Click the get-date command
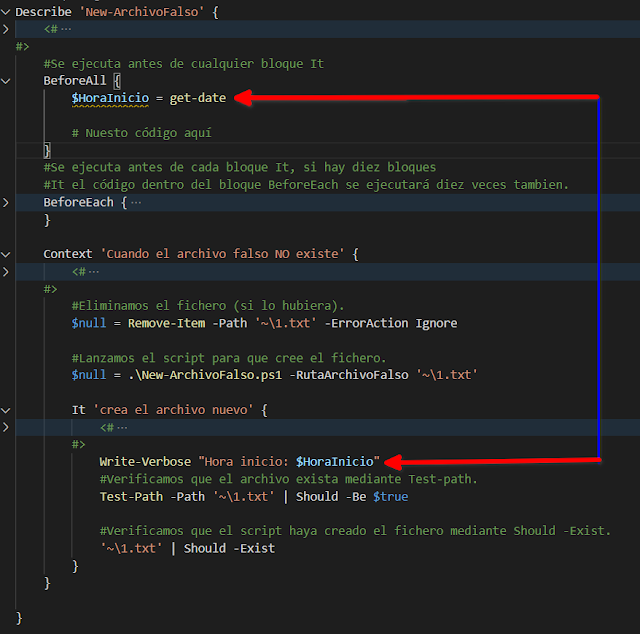This screenshot has height=634, width=640. tap(198, 98)
